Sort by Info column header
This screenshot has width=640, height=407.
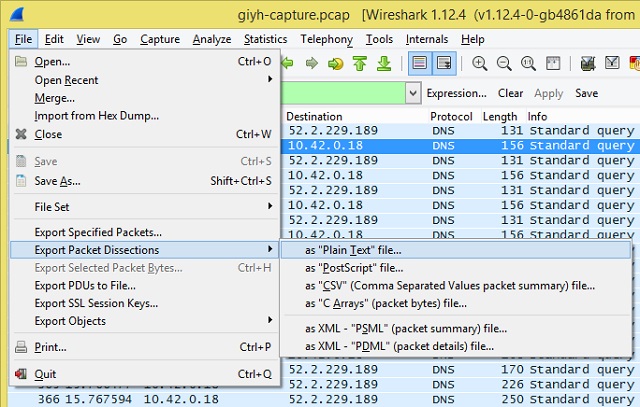[537, 116]
